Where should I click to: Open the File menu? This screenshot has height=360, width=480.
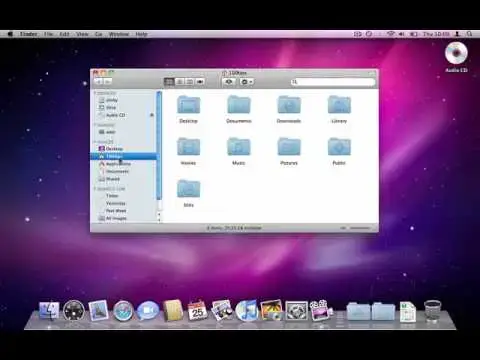49,34
